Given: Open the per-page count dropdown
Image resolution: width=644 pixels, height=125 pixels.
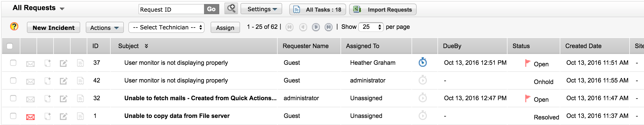Looking at the screenshot, I should tap(371, 27).
